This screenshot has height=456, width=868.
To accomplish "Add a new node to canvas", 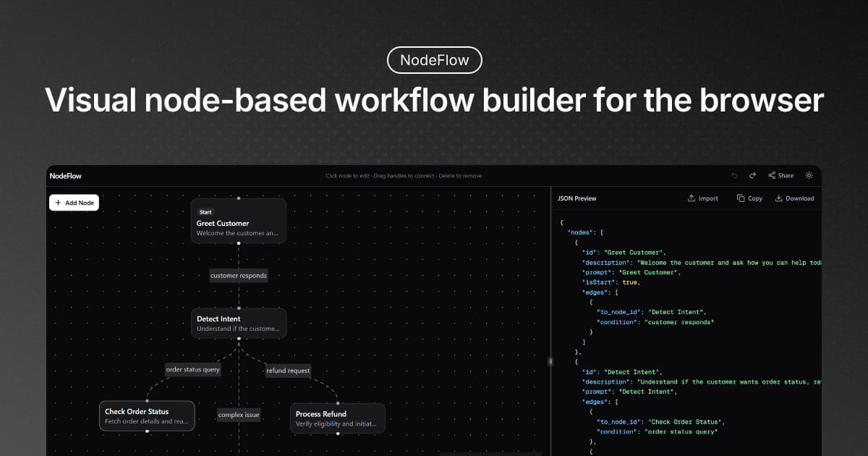I will pos(74,203).
